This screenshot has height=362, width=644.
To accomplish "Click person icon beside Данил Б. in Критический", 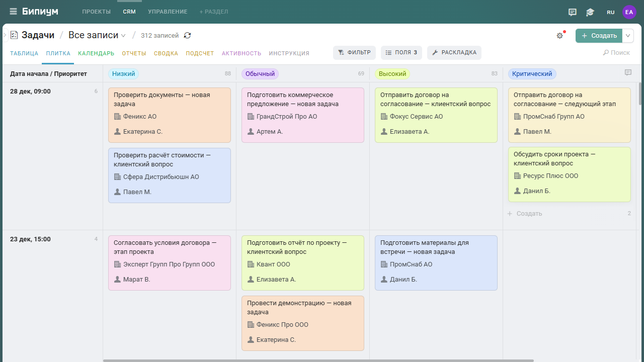I will (517, 191).
